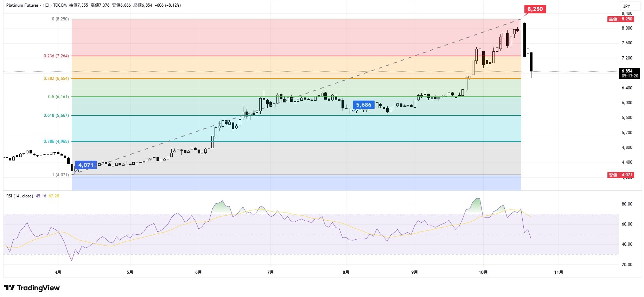644x297 pixels.
Task: Click the 7月 date on the time axis
Action: click(270, 272)
